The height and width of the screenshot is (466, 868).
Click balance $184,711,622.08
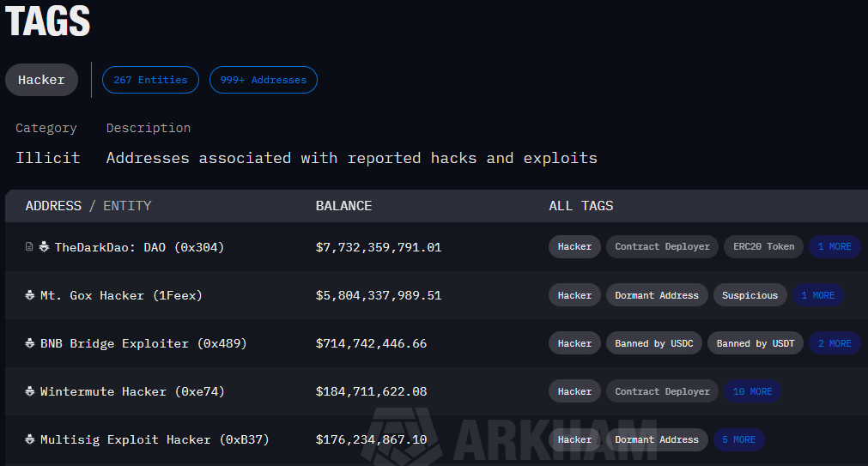pyautogui.click(x=372, y=392)
